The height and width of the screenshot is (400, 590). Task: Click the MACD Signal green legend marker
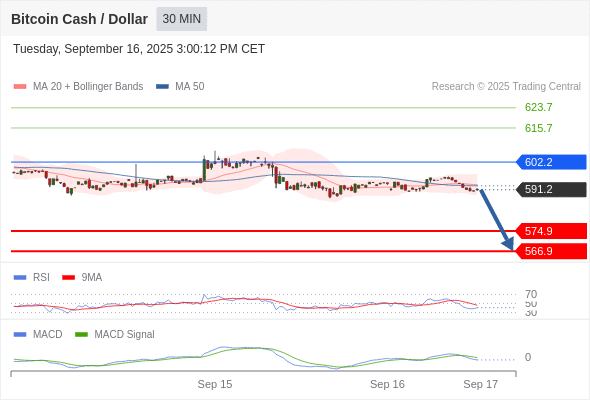pyautogui.click(x=81, y=334)
